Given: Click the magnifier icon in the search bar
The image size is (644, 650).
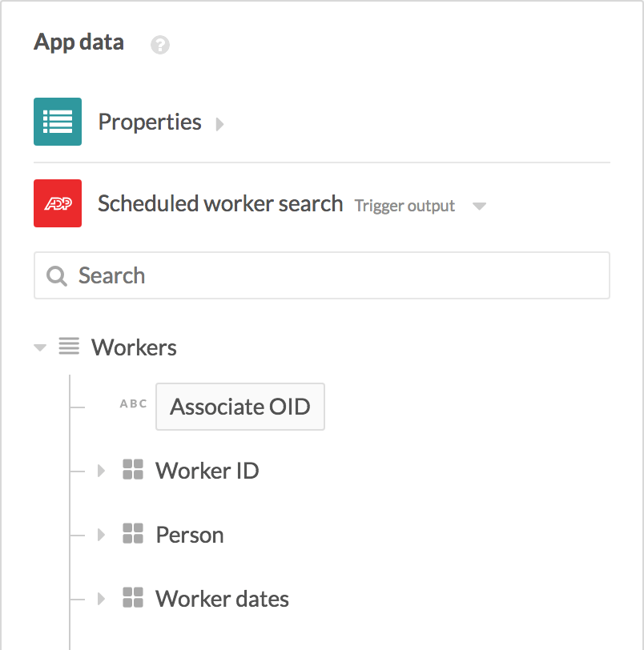Looking at the screenshot, I should pos(56,275).
